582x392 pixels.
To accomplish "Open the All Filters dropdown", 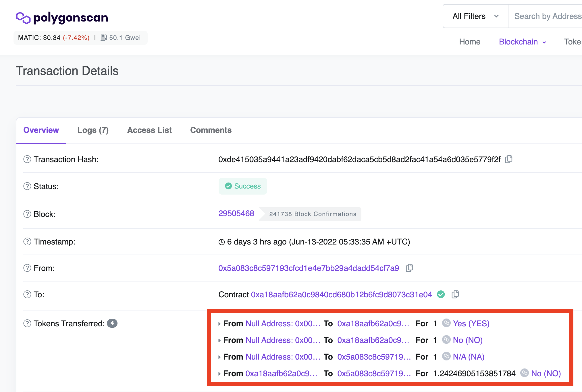I will point(475,16).
